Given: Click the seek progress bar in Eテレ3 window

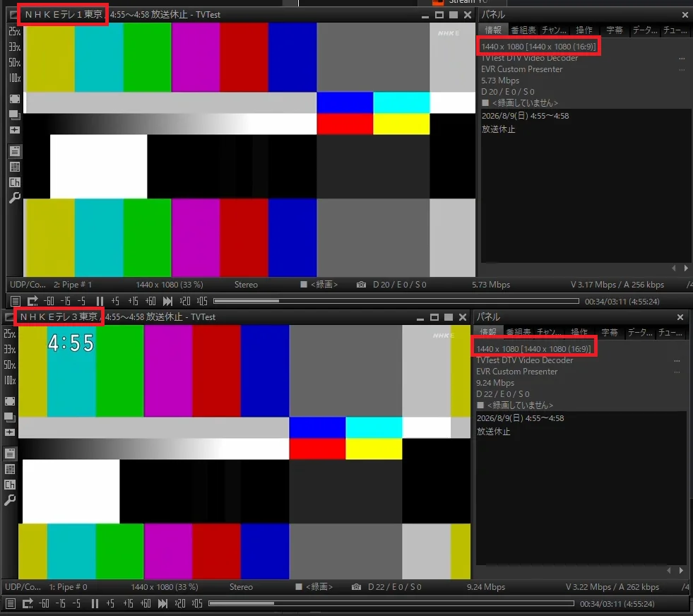Looking at the screenshot, I should [x=391, y=603].
